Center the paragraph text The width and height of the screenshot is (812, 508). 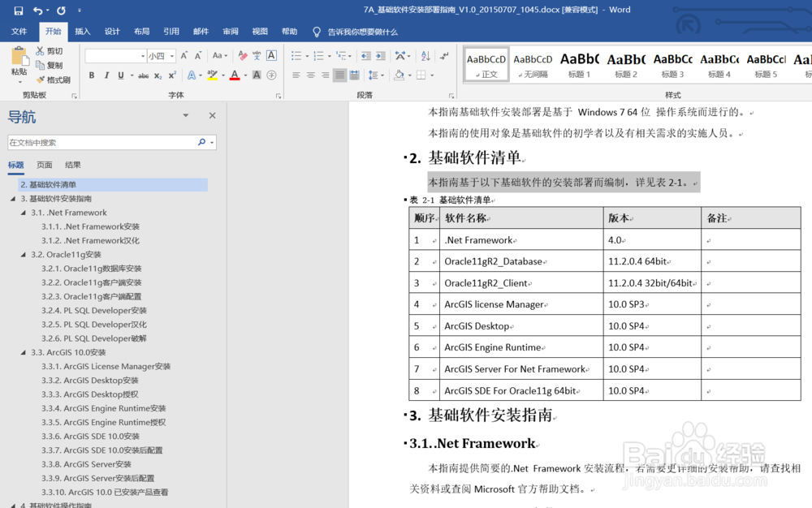311,75
